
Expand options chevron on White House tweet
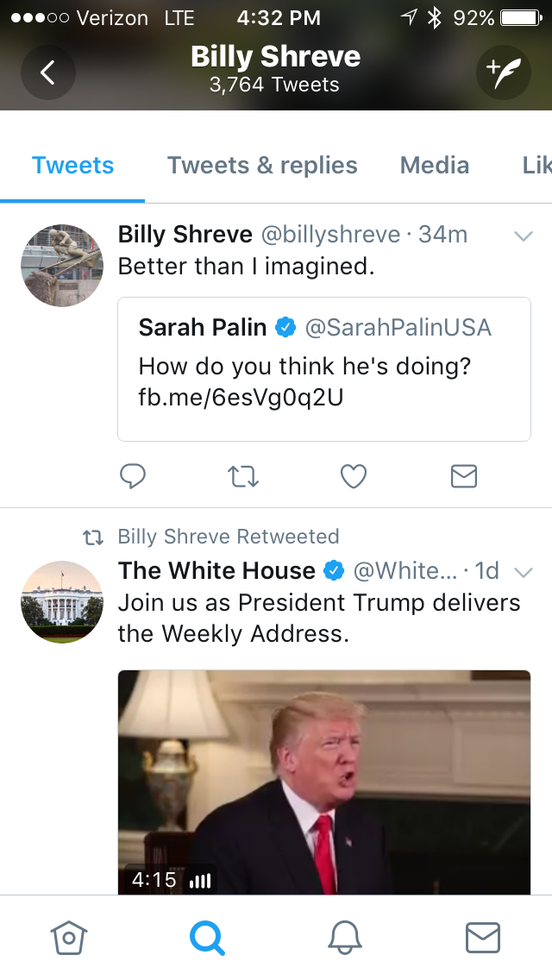[x=523, y=572]
